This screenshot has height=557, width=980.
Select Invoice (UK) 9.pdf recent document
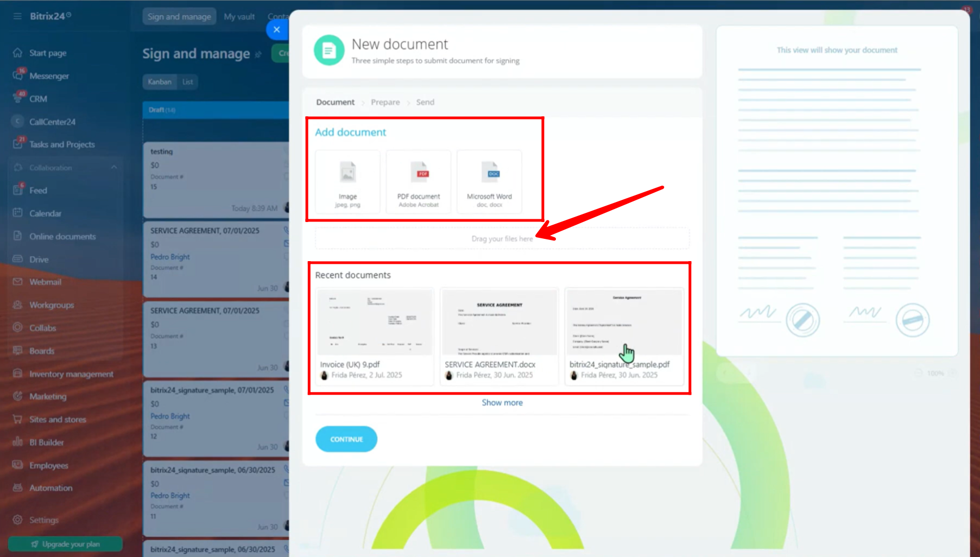(375, 337)
